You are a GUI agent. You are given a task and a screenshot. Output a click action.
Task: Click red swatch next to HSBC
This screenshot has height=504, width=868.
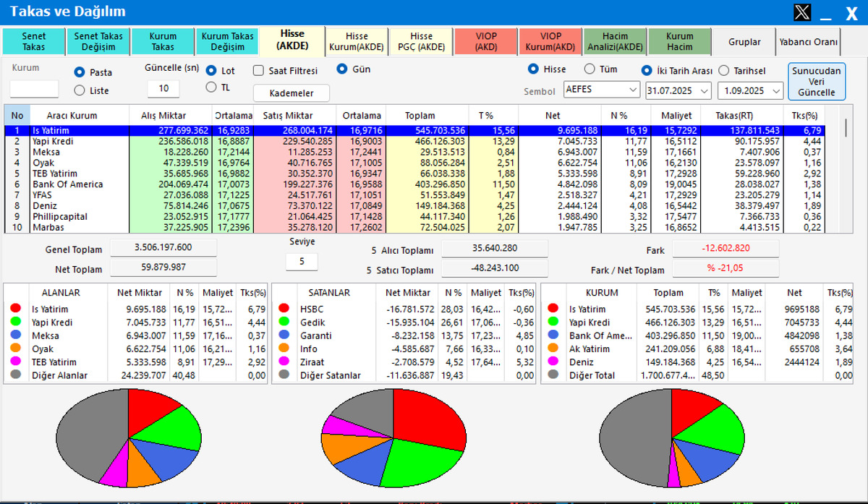point(284,309)
